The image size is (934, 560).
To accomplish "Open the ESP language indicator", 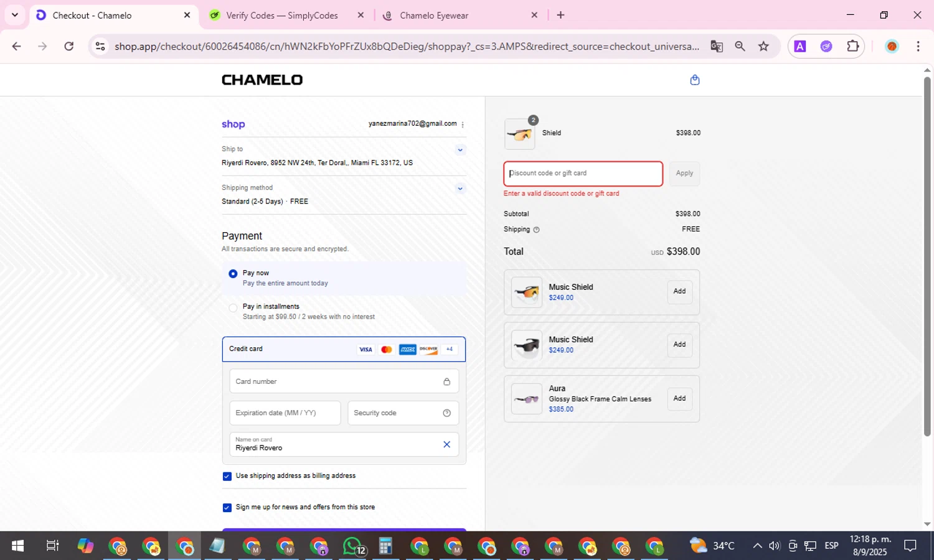I will 831,546.
